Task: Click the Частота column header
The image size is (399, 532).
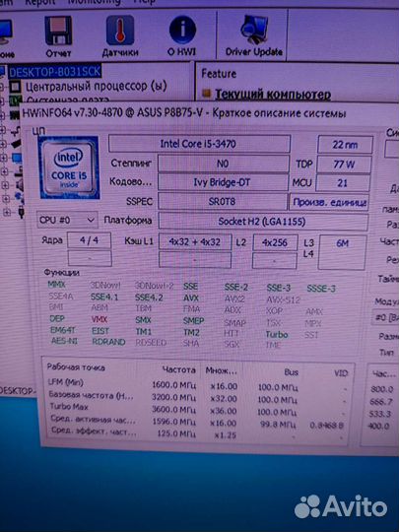Action: pyautogui.click(x=178, y=370)
